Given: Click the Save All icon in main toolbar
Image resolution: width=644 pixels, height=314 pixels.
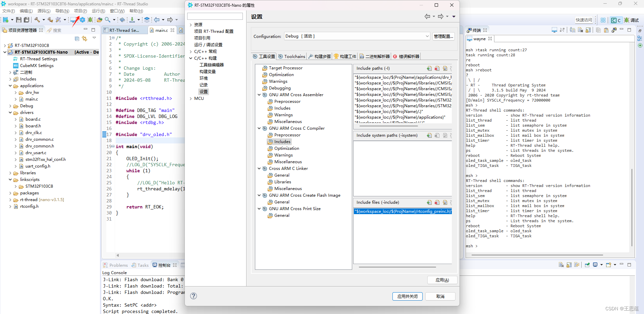Looking at the screenshot, I should tap(27, 20).
